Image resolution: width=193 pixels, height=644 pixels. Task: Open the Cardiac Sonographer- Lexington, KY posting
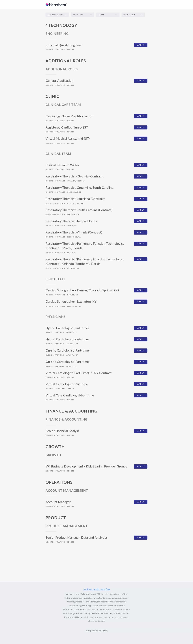pyautogui.click(x=71, y=302)
